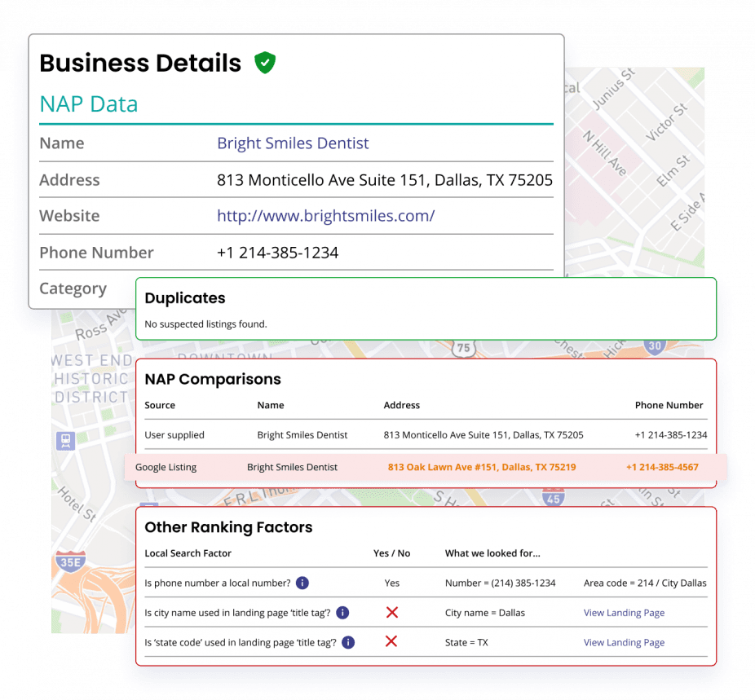Viewport: 755px width, 700px height.
Task: Click the train station map icon
Action: [65, 440]
